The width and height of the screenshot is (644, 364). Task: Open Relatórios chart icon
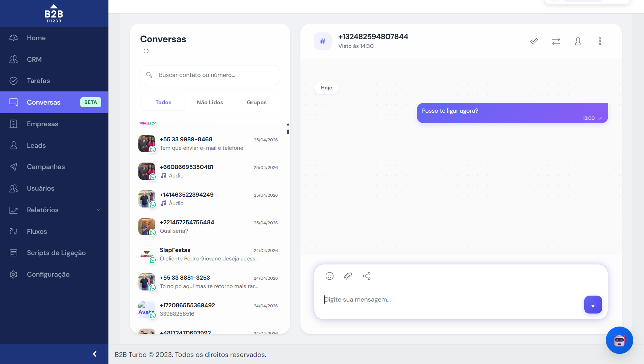[x=14, y=210]
